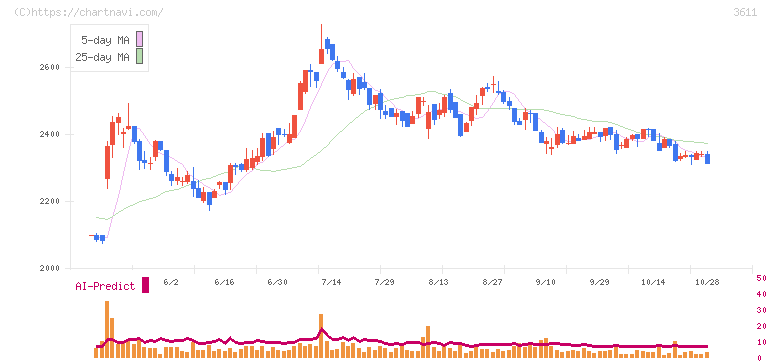
Task: Click the 25-day MA green legend swatch
Action: [140, 56]
